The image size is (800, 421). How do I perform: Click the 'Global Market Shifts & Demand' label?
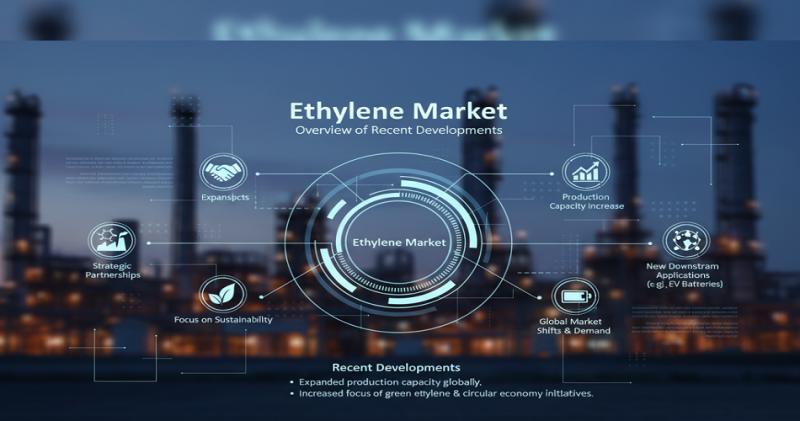pyautogui.click(x=573, y=326)
